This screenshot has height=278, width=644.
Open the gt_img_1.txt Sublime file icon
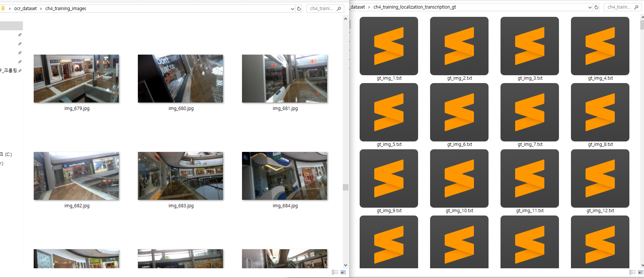pos(389,46)
